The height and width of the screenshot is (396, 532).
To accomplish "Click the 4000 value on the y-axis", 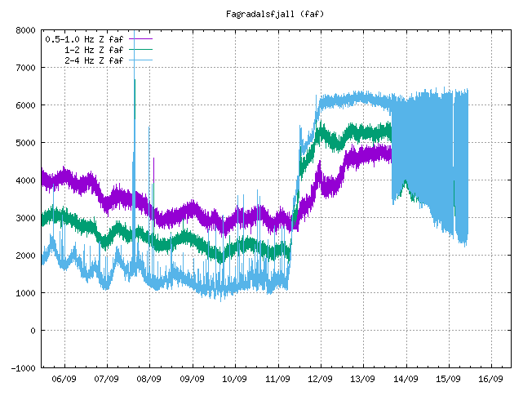I will tap(24, 180).
